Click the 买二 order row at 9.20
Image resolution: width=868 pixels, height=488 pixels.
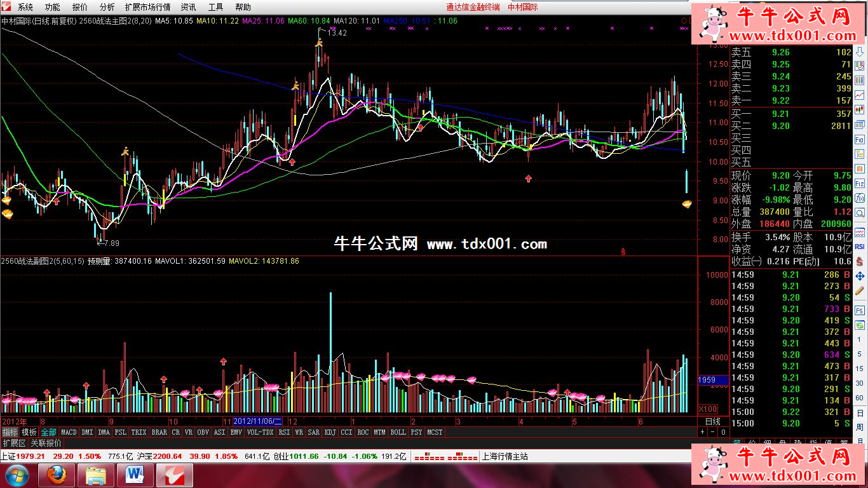coord(791,126)
